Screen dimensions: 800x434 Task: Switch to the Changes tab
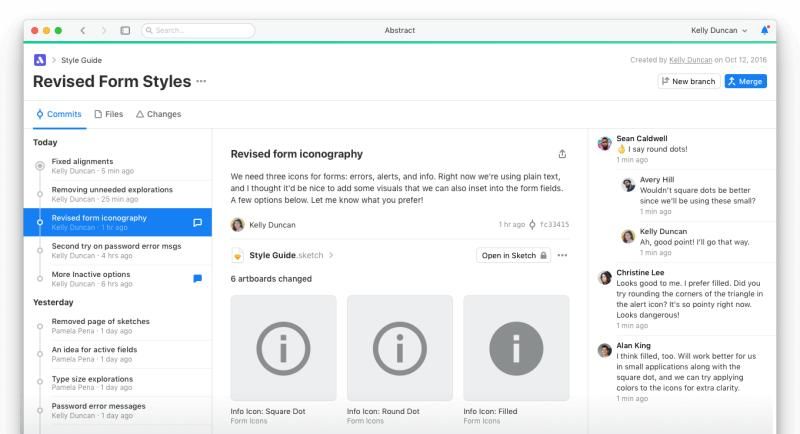158,114
